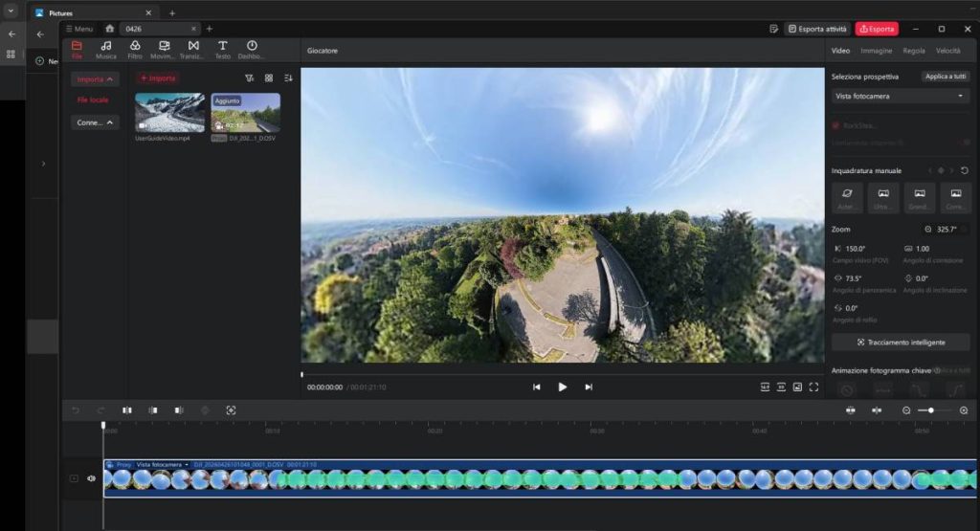Click the red Esporta button
Screen dimensions: 980x531
pyautogui.click(x=877, y=29)
